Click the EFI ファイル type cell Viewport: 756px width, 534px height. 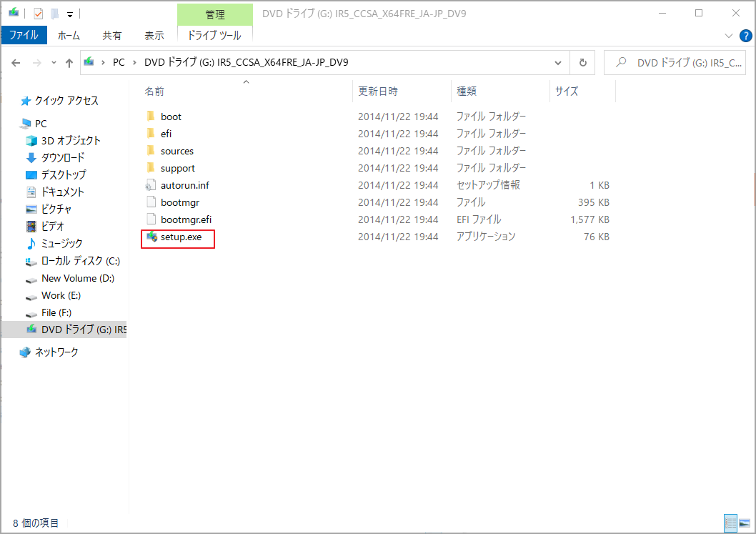pyautogui.click(x=479, y=219)
